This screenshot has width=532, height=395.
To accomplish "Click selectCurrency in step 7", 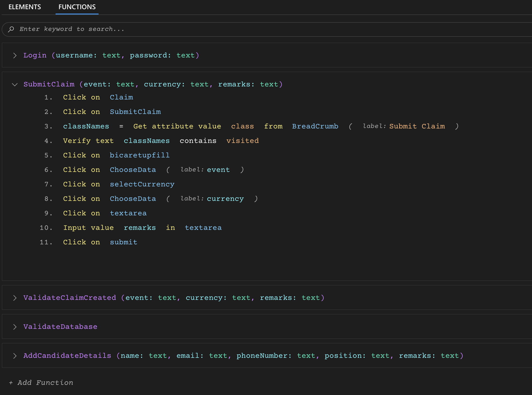I will [142, 184].
